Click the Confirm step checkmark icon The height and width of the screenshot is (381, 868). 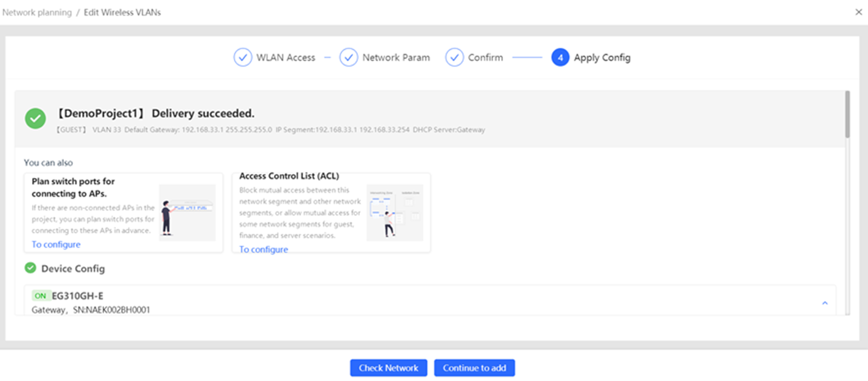[454, 58]
